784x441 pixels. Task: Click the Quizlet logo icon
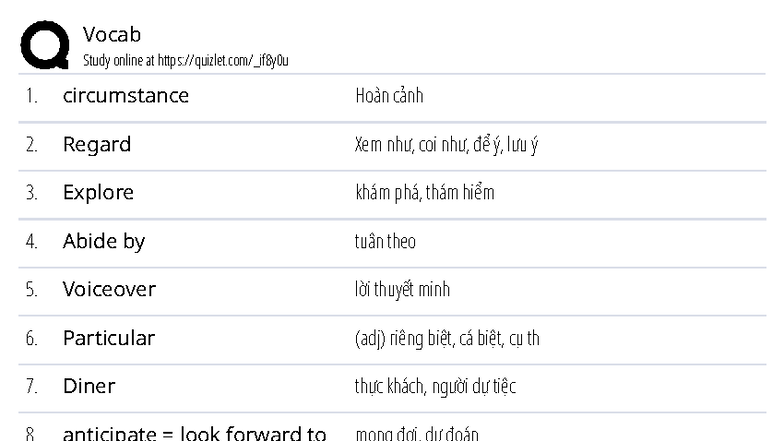click(45, 45)
